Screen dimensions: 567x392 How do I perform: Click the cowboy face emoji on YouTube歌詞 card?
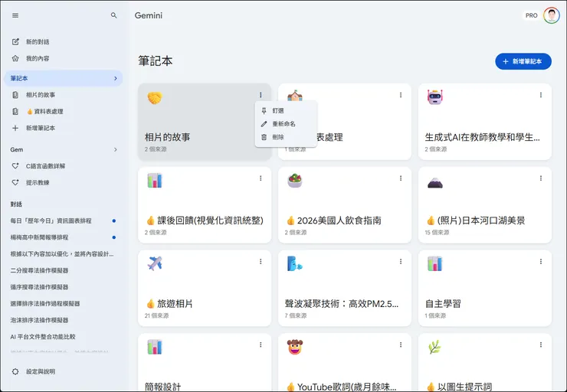tap(295, 347)
